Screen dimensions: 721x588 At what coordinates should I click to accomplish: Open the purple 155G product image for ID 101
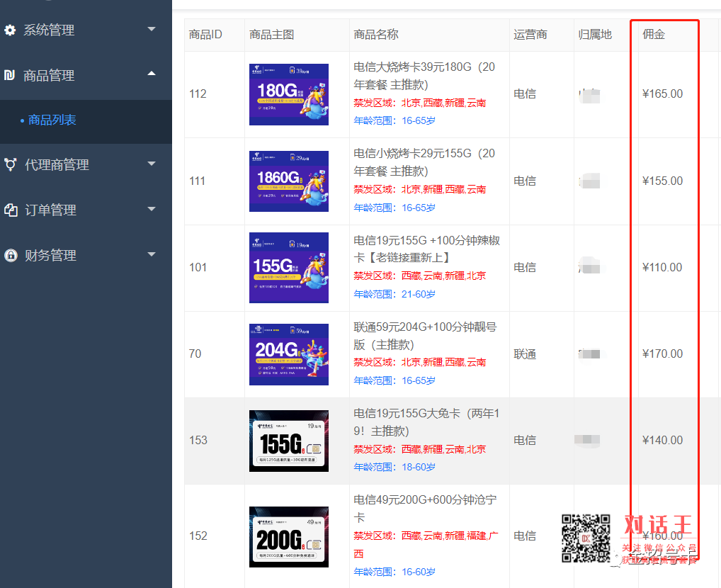[x=289, y=268]
